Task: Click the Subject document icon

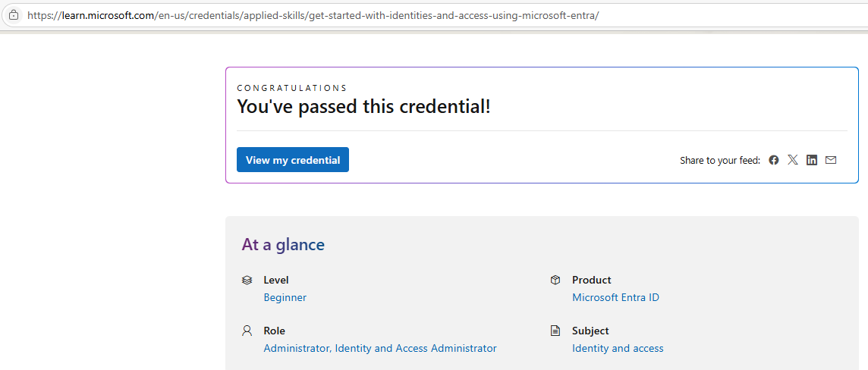Action: [555, 331]
